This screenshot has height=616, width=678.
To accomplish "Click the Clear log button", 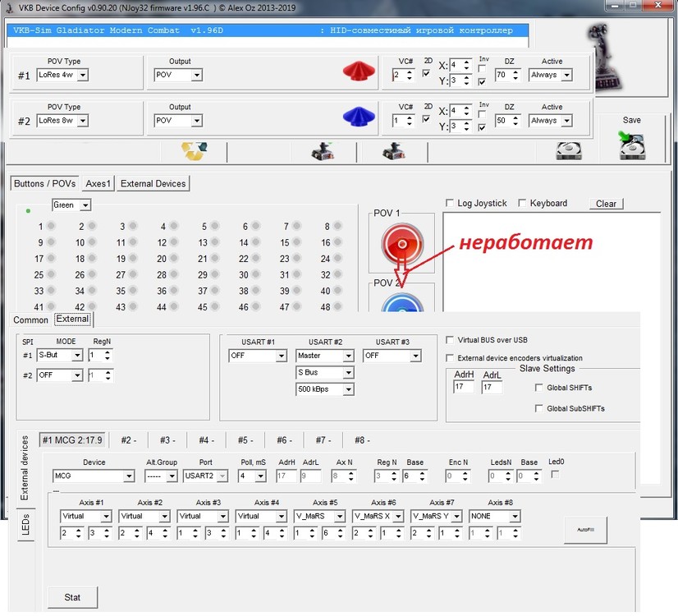I will tap(607, 204).
